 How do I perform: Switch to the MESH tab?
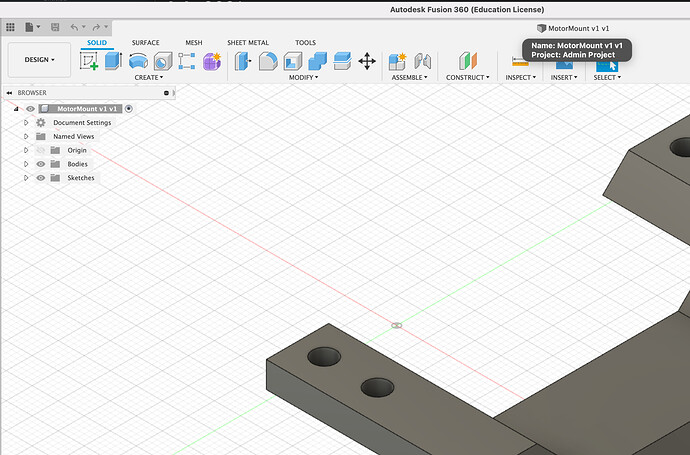(x=194, y=43)
